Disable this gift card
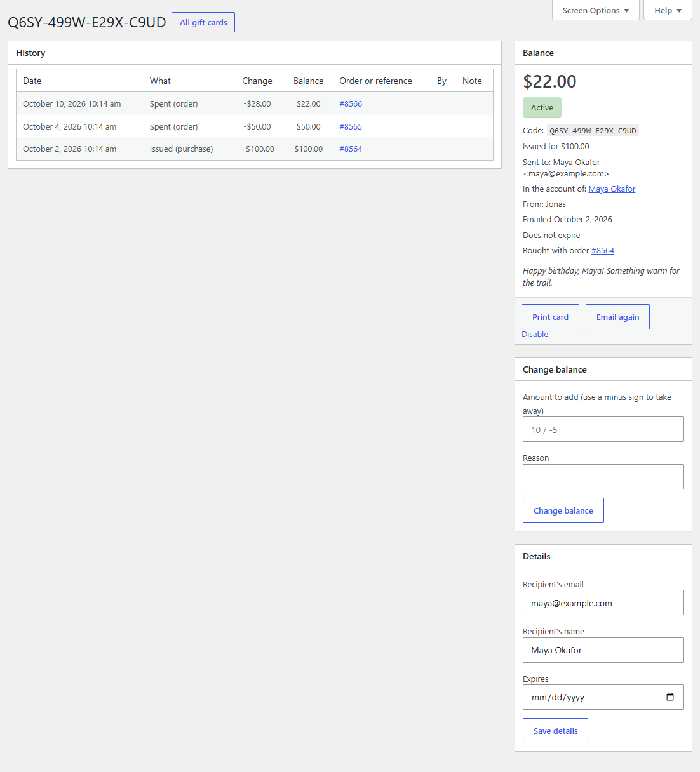 535,335
